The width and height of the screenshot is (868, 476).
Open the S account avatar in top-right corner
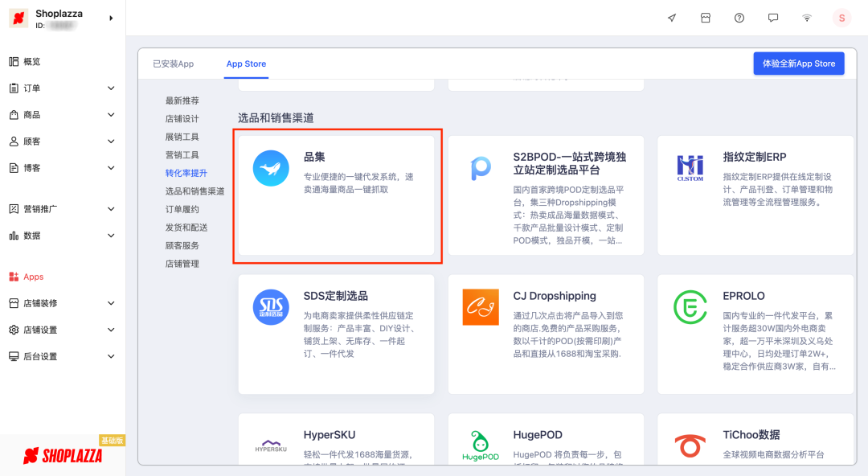coord(841,17)
